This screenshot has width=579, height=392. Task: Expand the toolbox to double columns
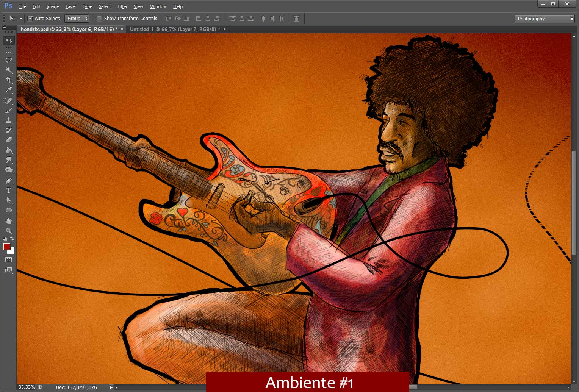(5, 28)
